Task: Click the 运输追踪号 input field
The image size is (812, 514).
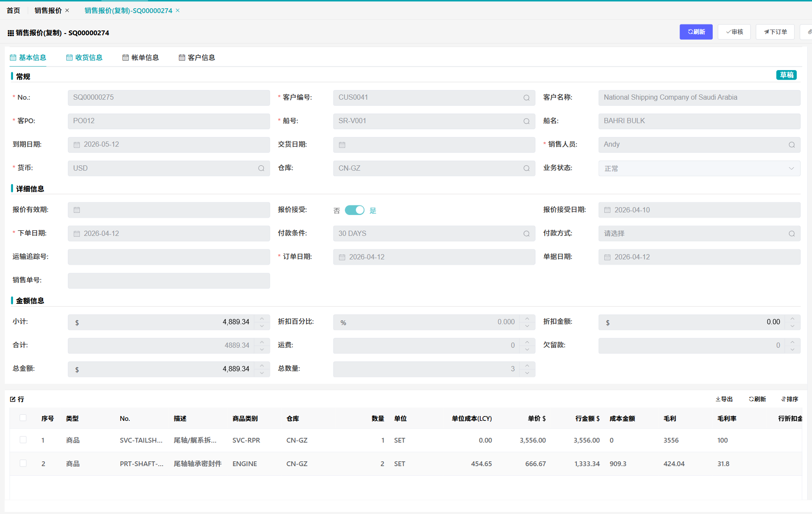Action: coord(168,257)
